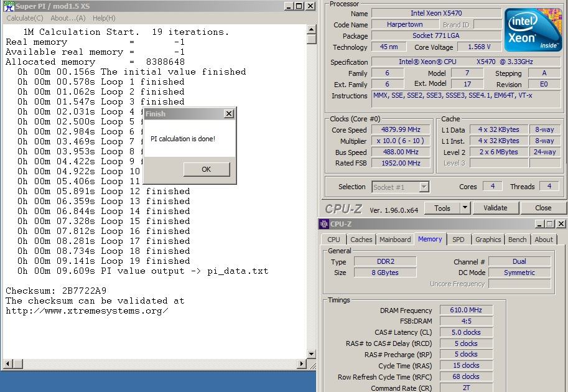Viewport: 568px width, 392px height.
Task: Click the Code Name value Harpertown
Action: 404,25
